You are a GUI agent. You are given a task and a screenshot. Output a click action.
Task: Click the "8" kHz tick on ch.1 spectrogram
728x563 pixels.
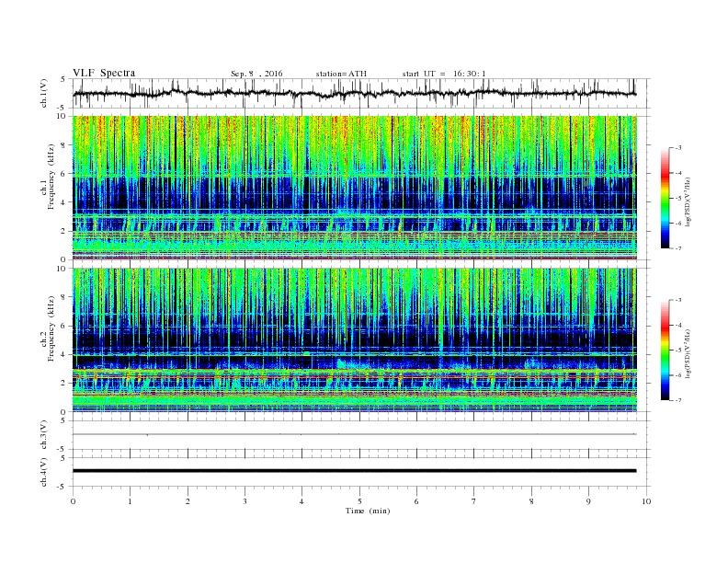(63, 145)
